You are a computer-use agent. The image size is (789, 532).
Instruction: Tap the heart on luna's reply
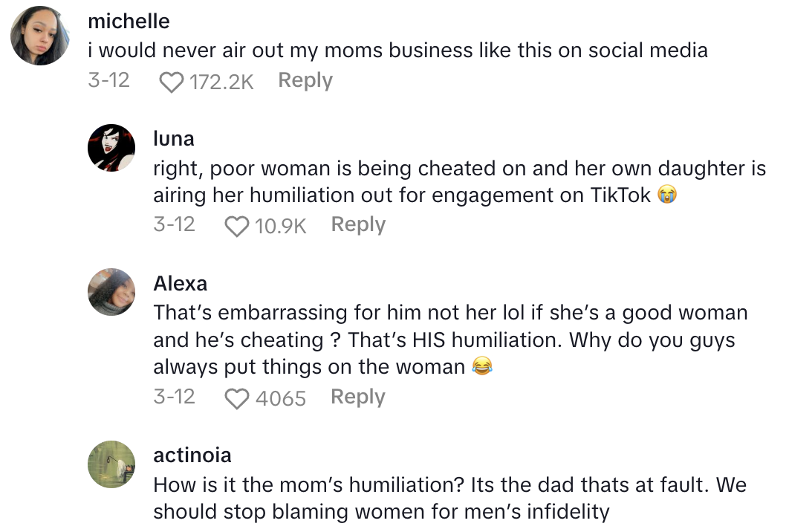pyautogui.click(x=236, y=226)
